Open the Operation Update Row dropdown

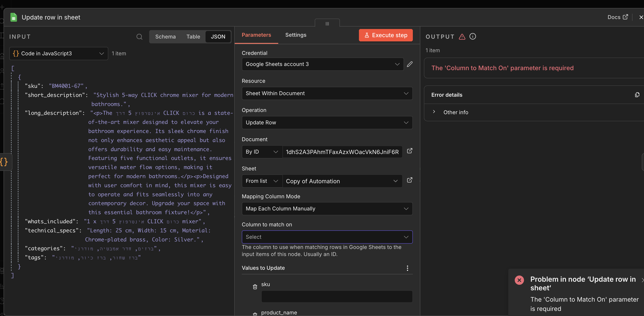327,123
